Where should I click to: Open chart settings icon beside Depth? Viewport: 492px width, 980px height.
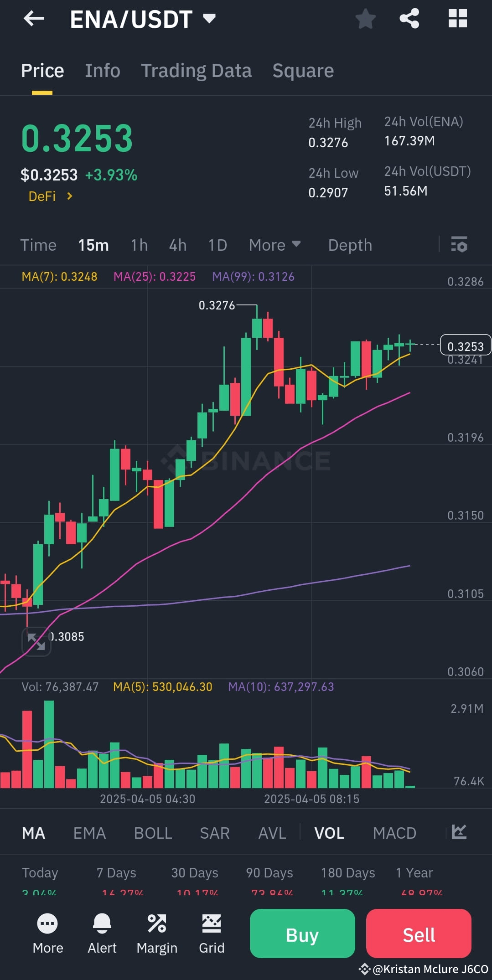click(458, 245)
